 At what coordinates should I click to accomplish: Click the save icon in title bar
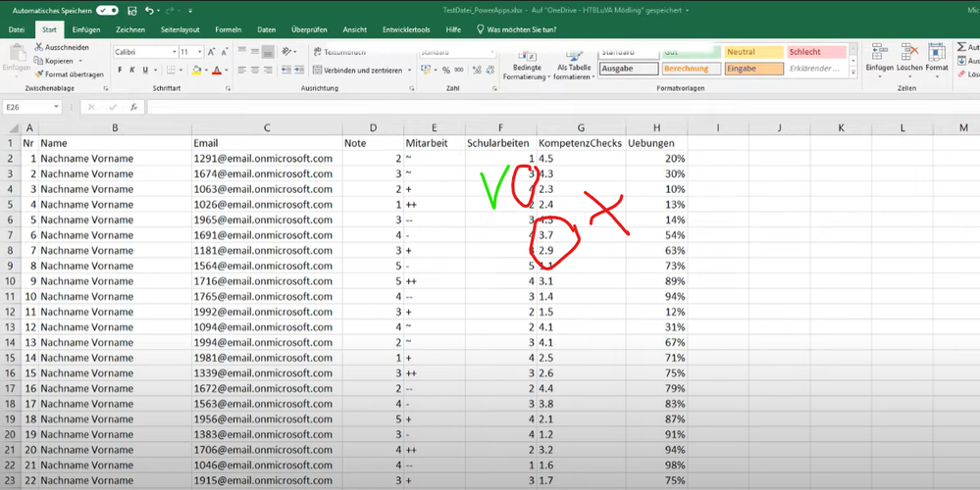(x=131, y=11)
